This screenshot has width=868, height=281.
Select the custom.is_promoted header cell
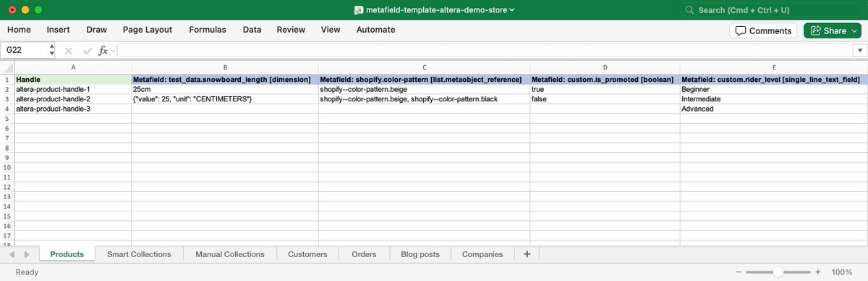pos(605,79)
